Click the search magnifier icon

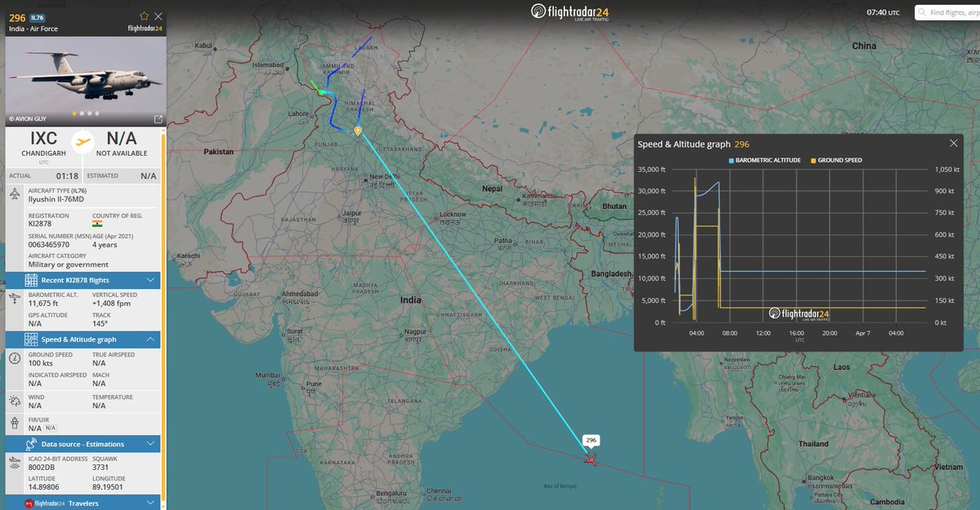tap(922, 12)
